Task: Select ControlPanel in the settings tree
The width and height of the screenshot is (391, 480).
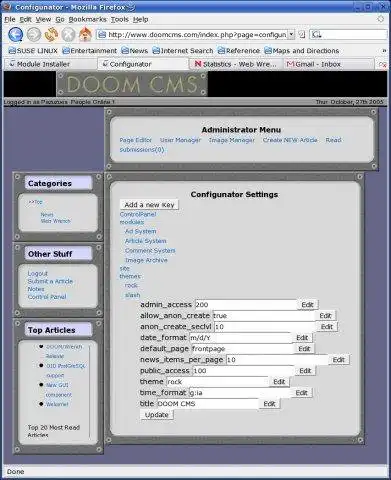Action: [x=138, y=214]
